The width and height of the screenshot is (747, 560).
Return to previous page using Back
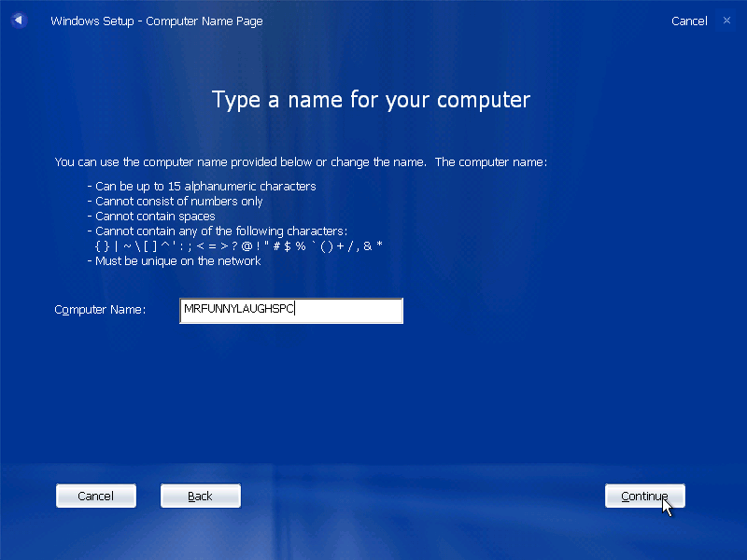[200, 496]
